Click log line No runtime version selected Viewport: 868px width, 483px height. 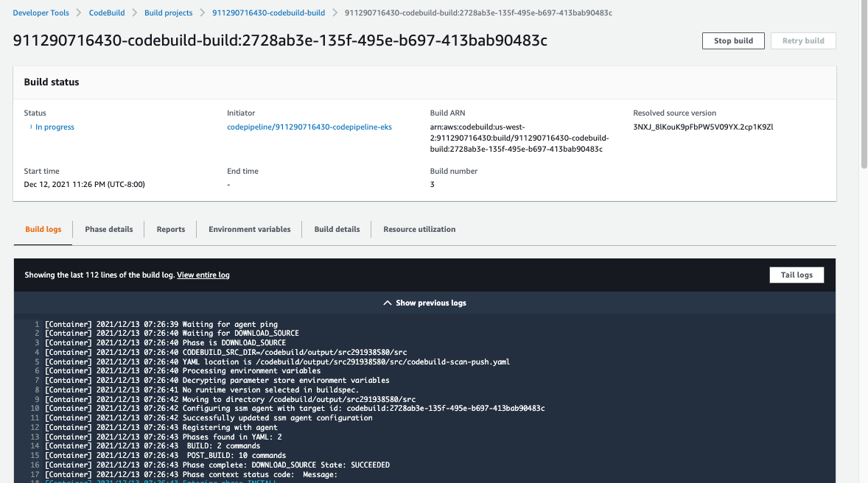(202, 389)
